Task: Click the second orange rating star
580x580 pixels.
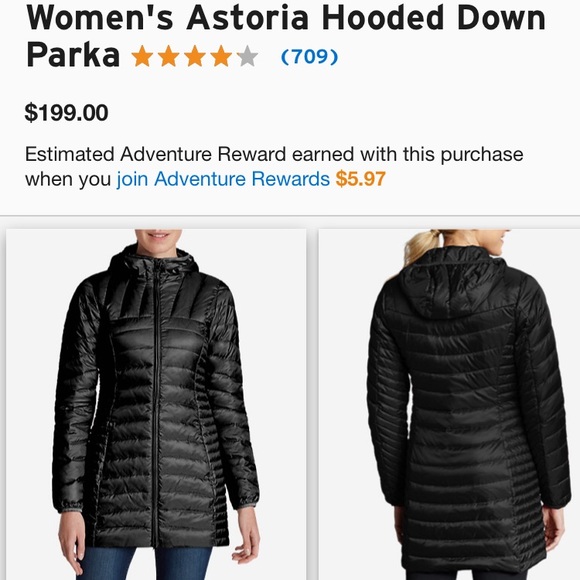Action: (x=169, y=56)
